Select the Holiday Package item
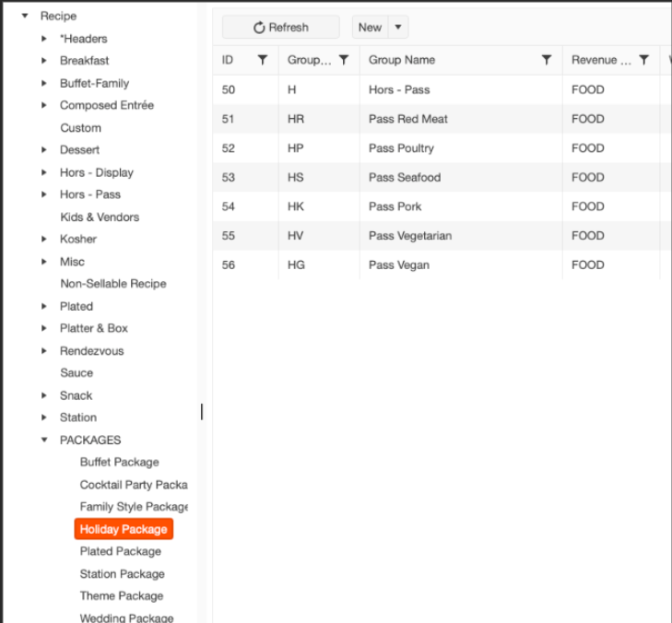 [124, 529]
